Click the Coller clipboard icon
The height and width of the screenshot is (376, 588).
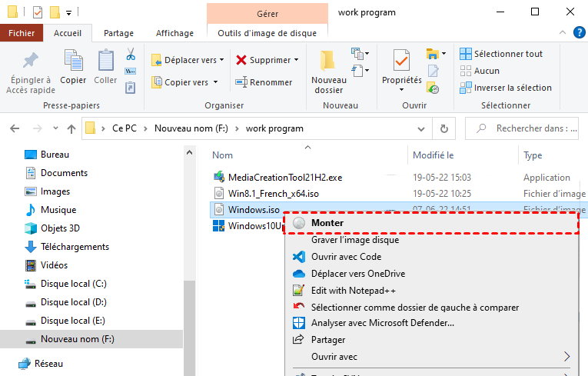[x=106, y=60]
